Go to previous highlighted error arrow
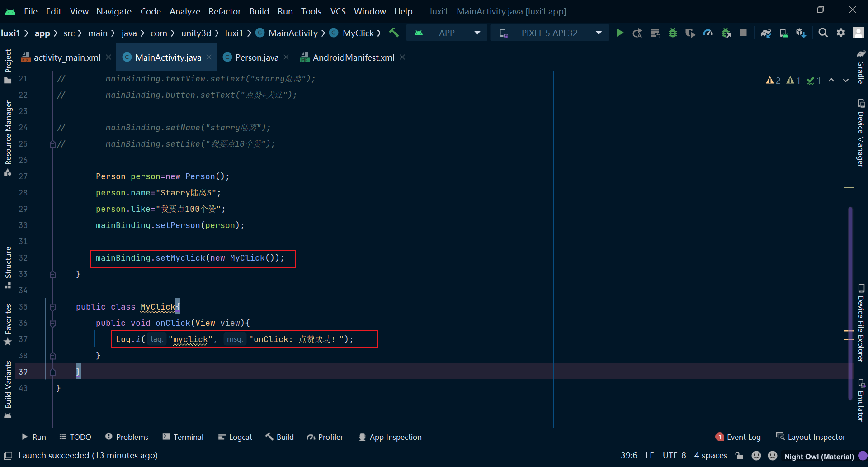The image size is (868, 467). pos(831,80)
